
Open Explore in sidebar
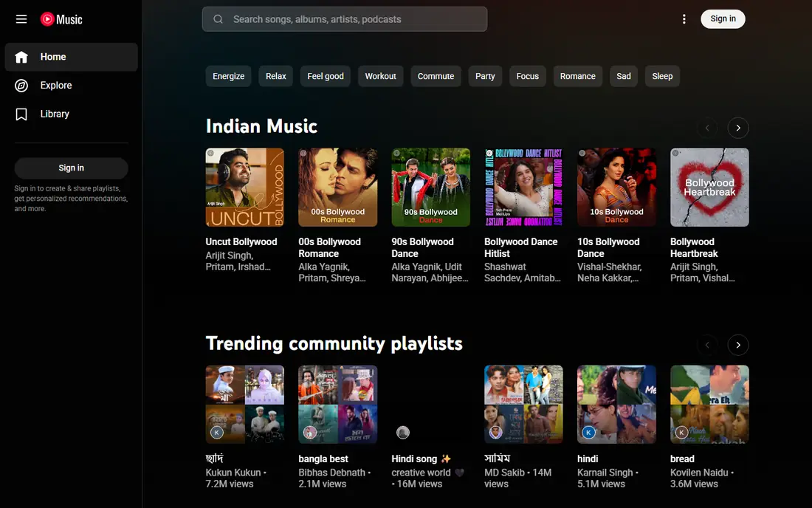pyautogui.click(x=72, y=86)
